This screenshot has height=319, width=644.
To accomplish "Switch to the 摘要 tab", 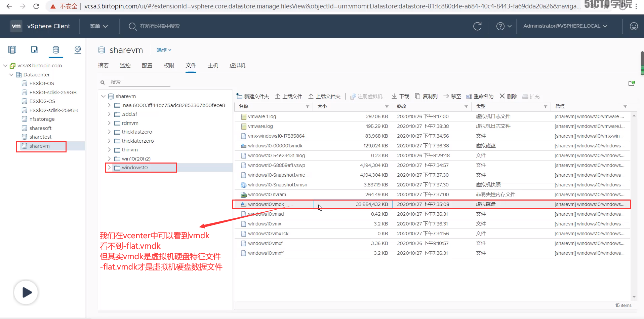I will [103, 66].
